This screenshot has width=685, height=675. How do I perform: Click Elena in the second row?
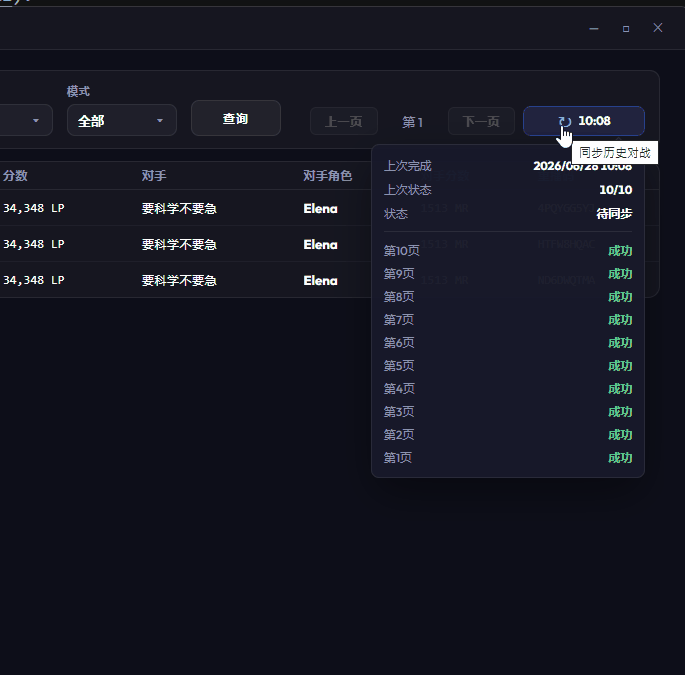coord(321,244)
